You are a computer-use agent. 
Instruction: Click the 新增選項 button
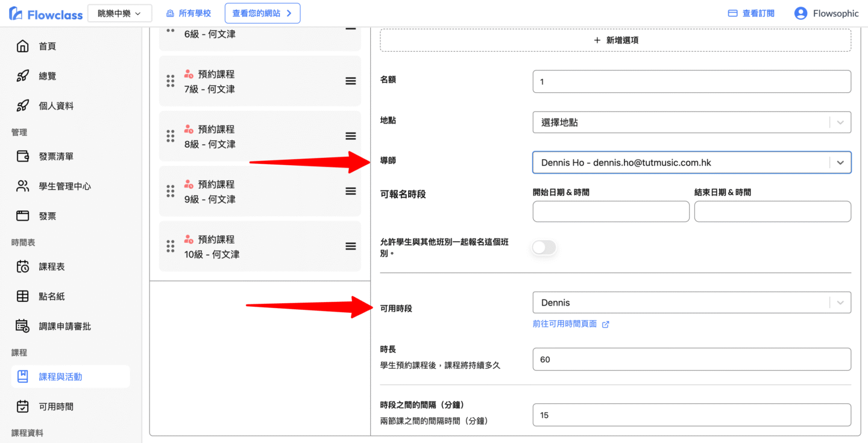point(615,40)
